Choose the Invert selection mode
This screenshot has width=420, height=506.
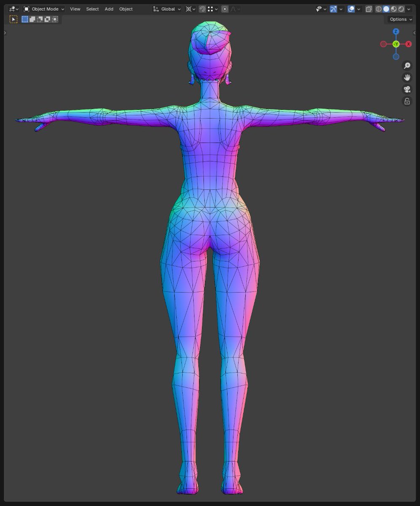coord(48,19)
